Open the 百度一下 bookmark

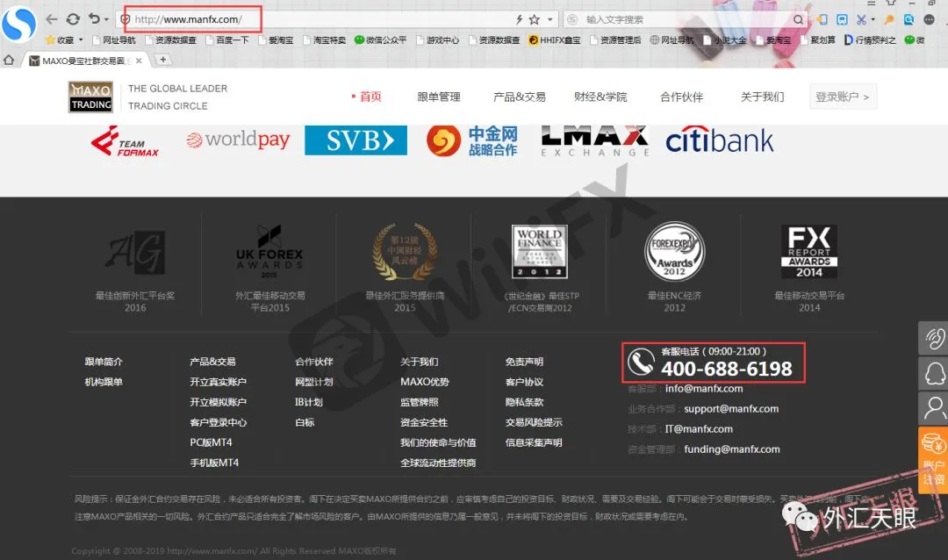[x=227, y=39]
